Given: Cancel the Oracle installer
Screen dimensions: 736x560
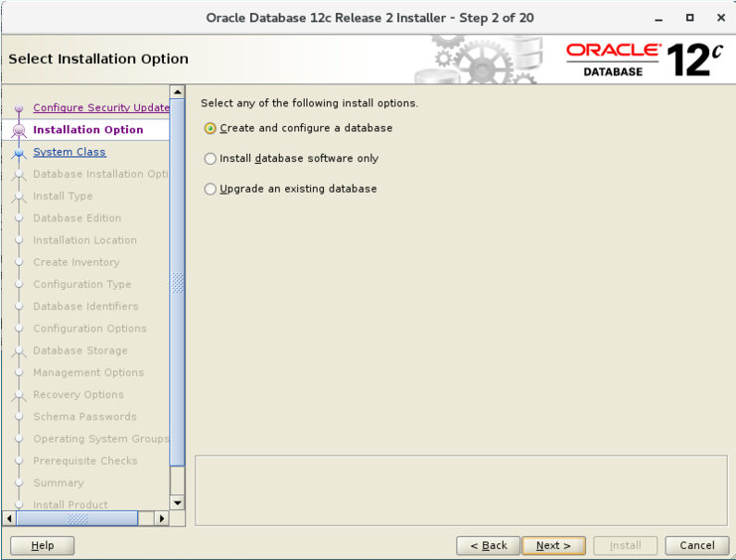Looking at the screenshot, I should [x=697, y=545].
